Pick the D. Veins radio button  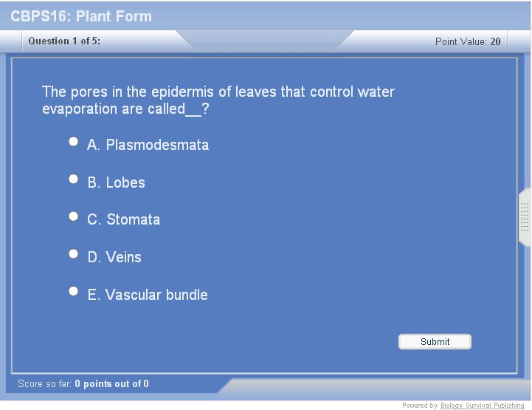(x=73, y=253)
